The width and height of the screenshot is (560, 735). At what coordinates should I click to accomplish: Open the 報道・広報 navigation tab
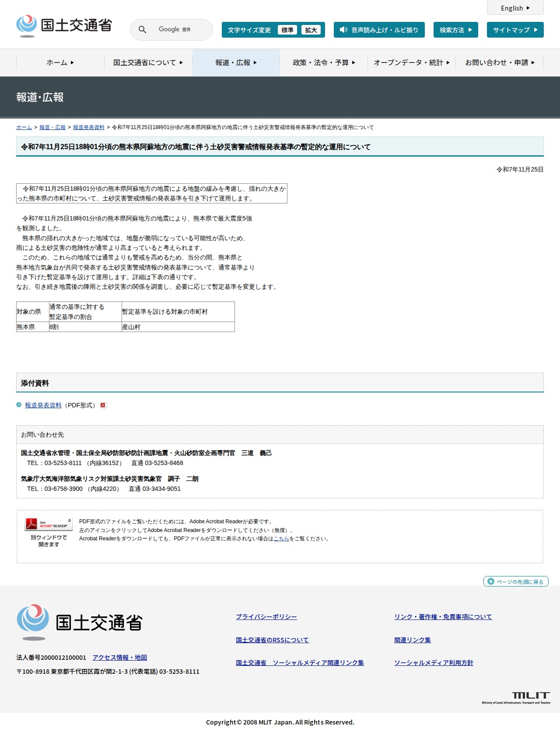[236, 63]
